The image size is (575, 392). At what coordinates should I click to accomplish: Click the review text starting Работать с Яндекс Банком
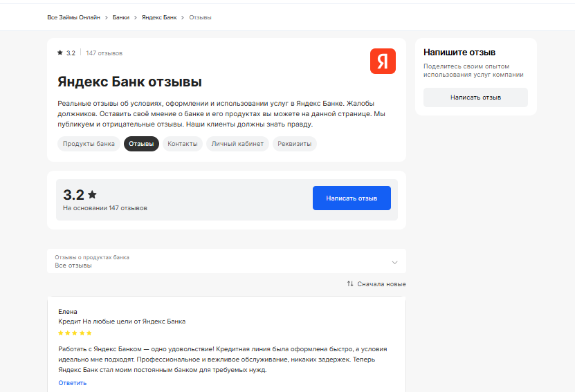click(223, 360)
